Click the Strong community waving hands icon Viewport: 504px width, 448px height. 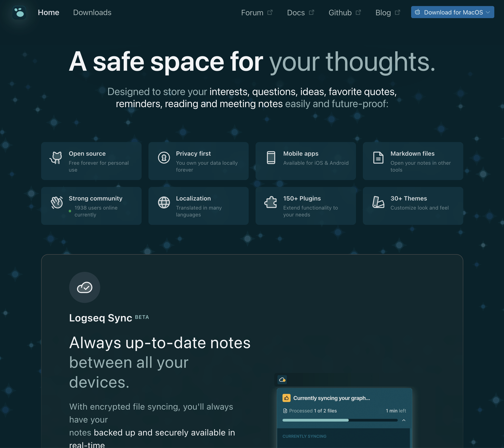(x=57, y=202)
